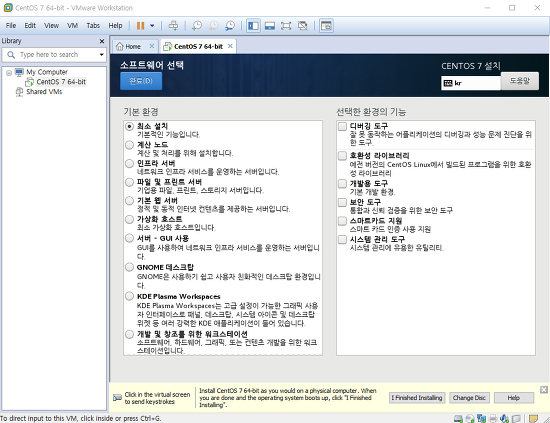Click the Revert to Snapshot toolbar icon

(213, 26)
